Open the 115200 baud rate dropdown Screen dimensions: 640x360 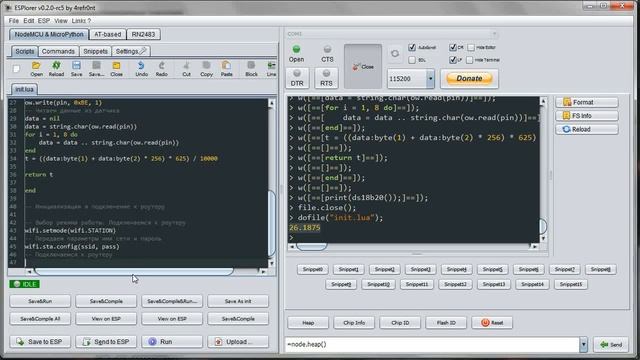pyautogui.click(x=430, y=78)
